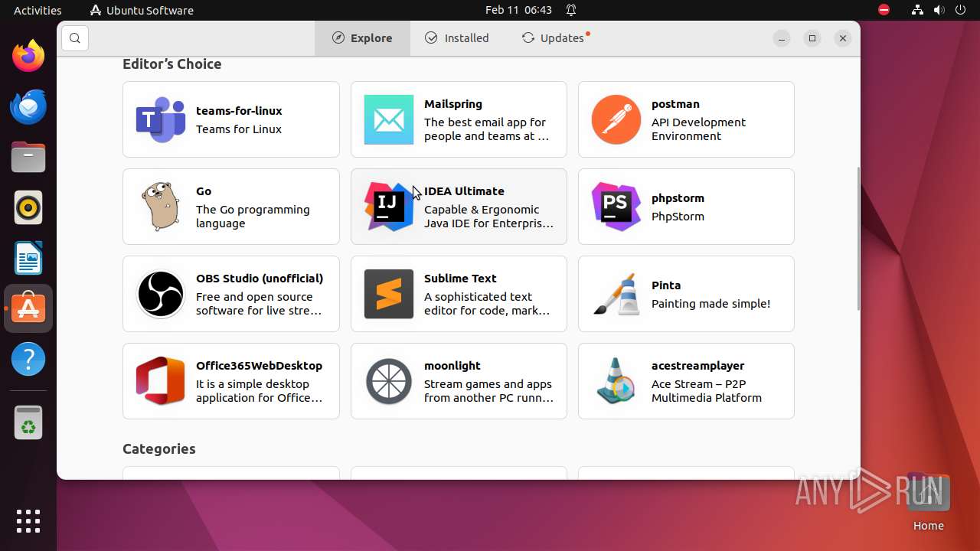This screenshot has width=980, height=551.
Task: Click the postman orange icon
Action: click(616, 119)
